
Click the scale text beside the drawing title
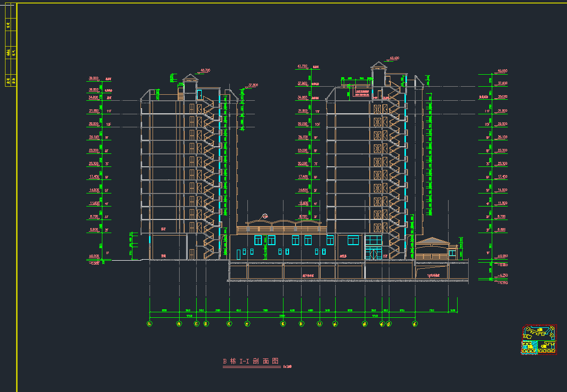tap(288, 366)
